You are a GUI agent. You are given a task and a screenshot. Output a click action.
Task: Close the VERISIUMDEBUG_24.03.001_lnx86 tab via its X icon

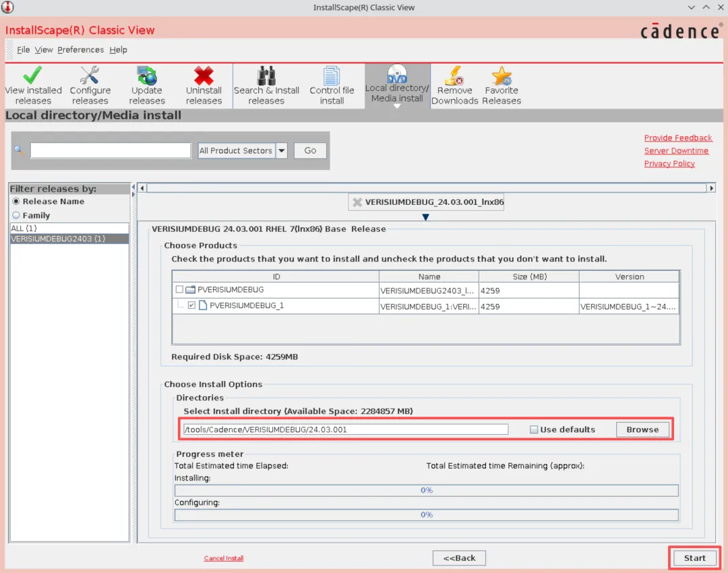point(357,202)
